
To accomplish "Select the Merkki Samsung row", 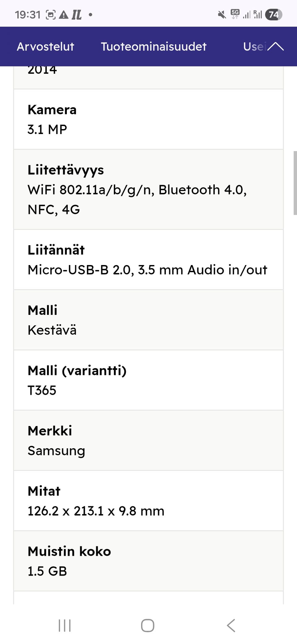I will point(148,440).
